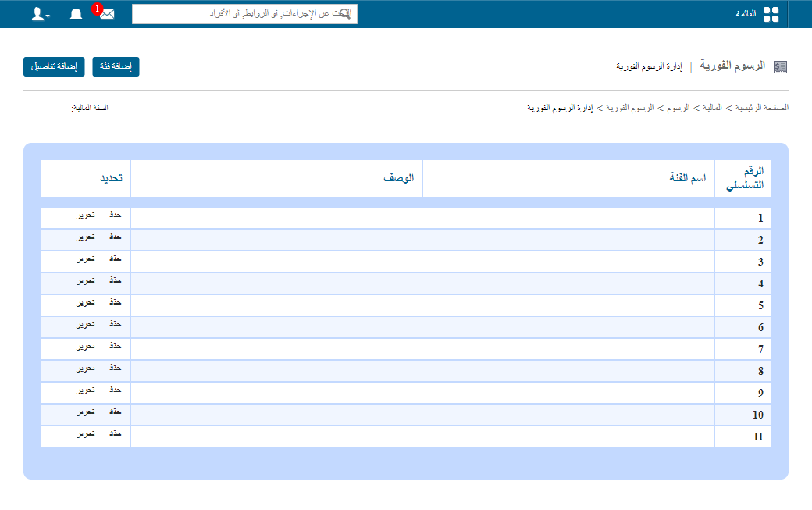This screenshot has height=510, width=812.
Task: Go to المالية breadcrumb
Action: tap(712, 108)
